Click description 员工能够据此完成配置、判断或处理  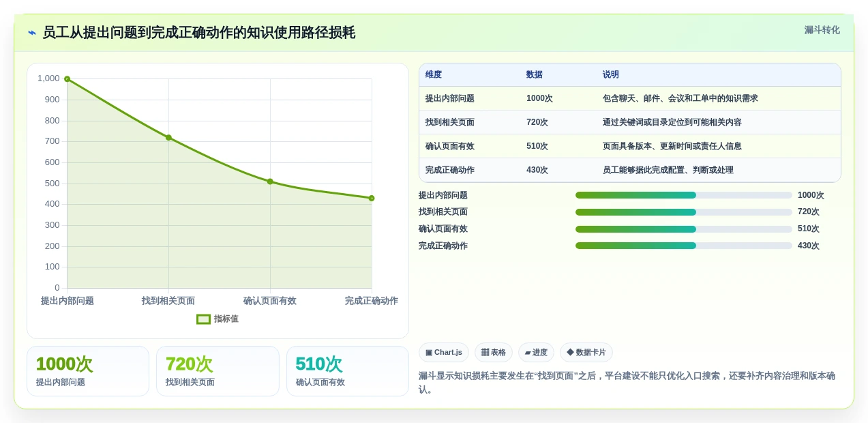[668, 170]
